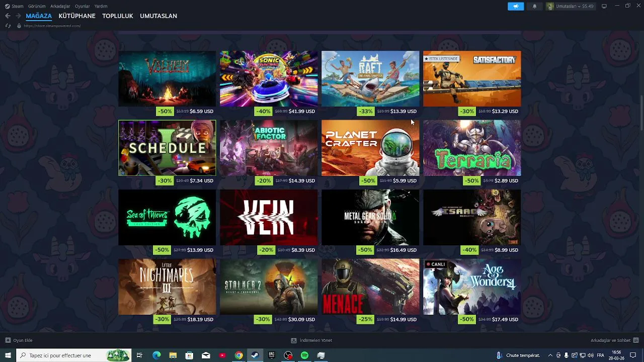The height and width of the screenshot is (362, 644).
Task: Open the Steam menu
Action: (14, 6)
